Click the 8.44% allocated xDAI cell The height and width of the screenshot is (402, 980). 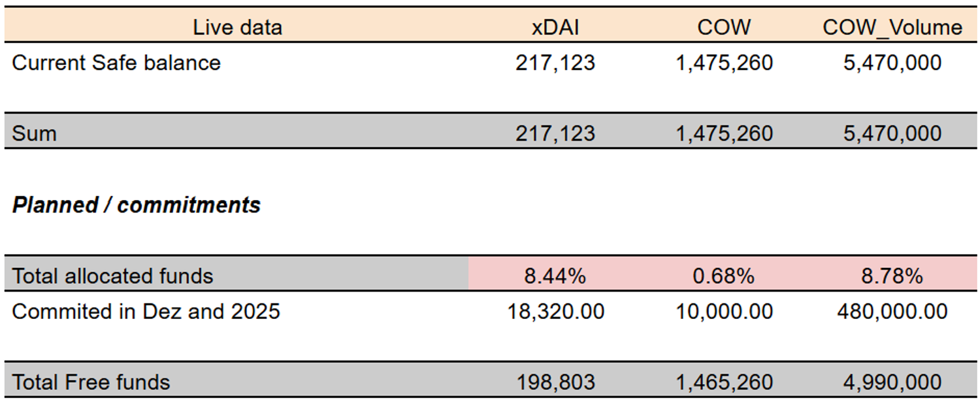555,276
